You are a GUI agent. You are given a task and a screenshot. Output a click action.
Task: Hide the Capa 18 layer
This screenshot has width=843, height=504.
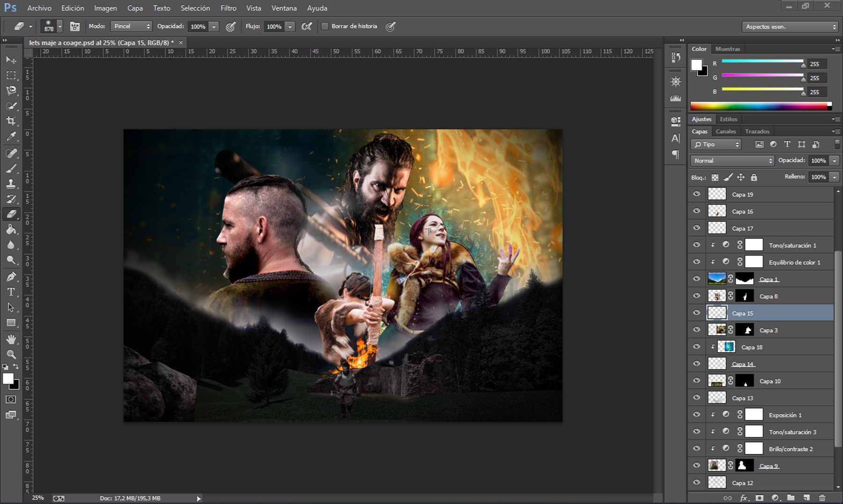pyautogui.click(x=697, y=347)
